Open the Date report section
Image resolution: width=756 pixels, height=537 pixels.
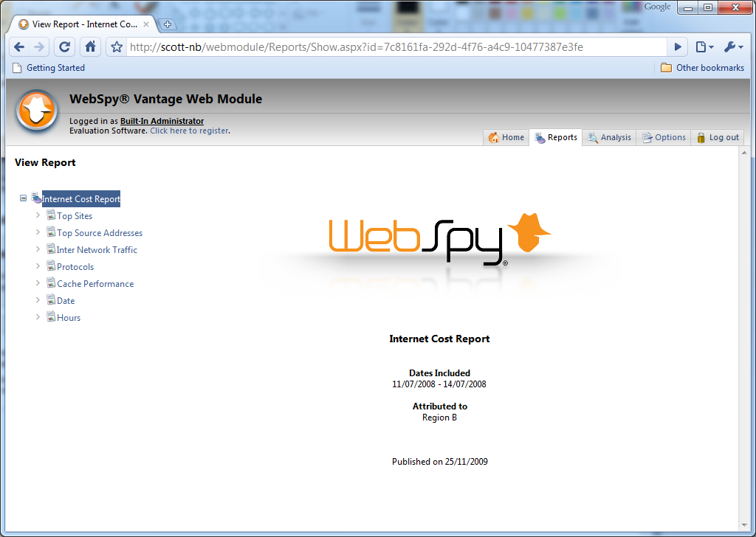click(x=66, y=301)
